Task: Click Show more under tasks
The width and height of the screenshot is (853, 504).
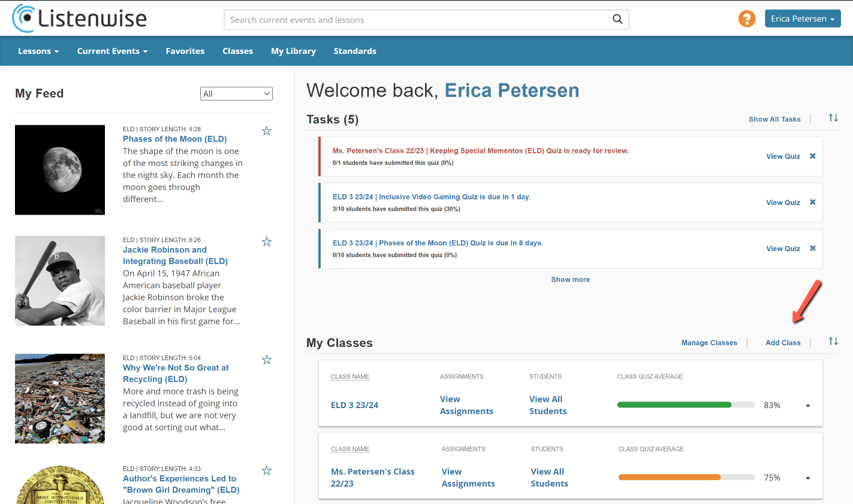Action: point(571,279)
